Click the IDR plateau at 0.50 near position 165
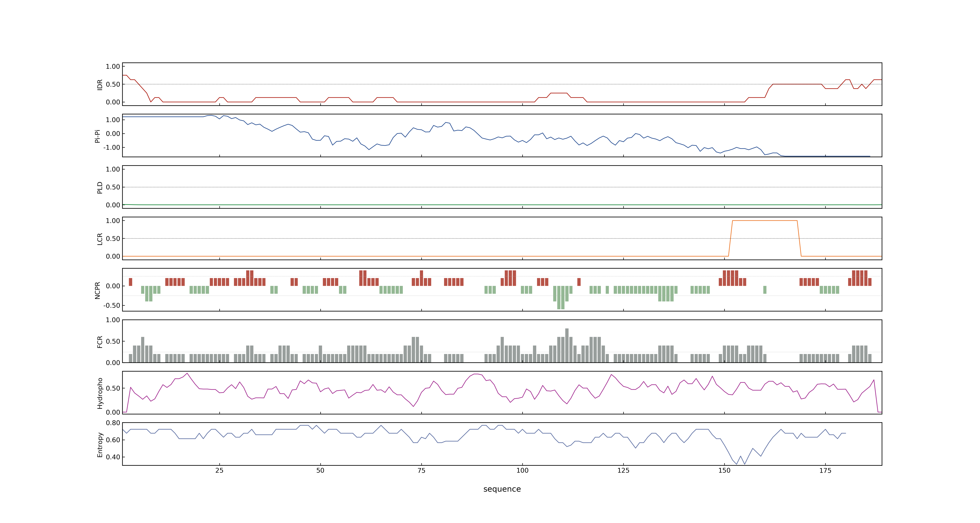 (797, 84)
